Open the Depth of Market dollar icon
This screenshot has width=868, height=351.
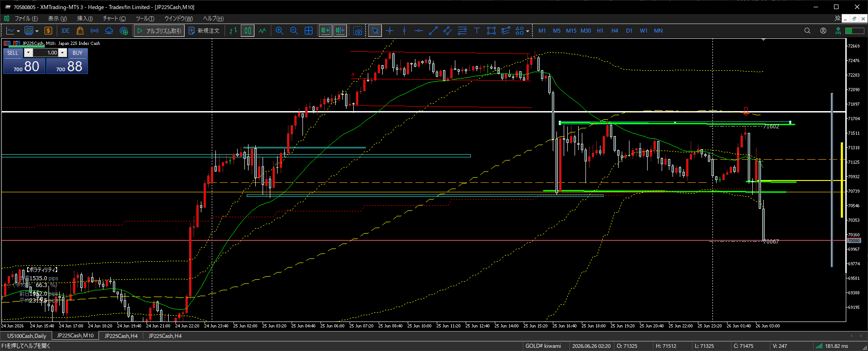coord(48,31)
